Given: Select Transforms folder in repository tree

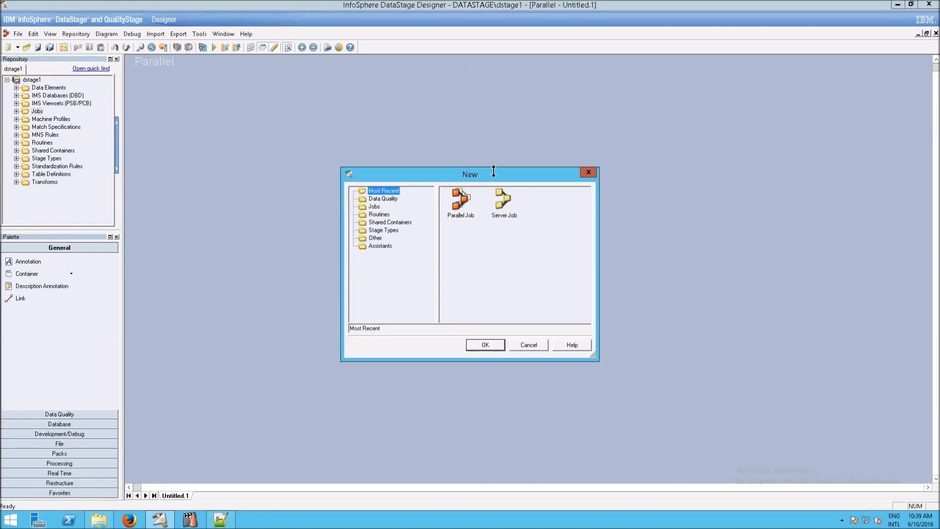Looking at the screenshot, I should 44,182.
